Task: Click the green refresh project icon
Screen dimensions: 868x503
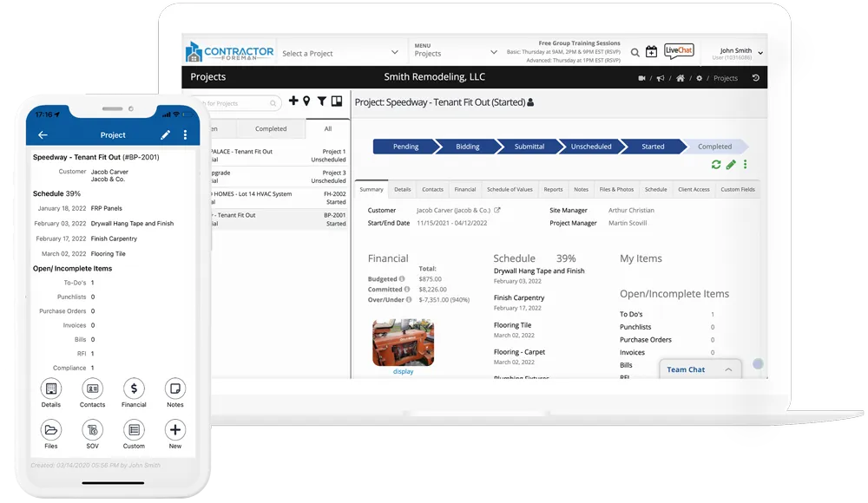Action: (716, 165)
